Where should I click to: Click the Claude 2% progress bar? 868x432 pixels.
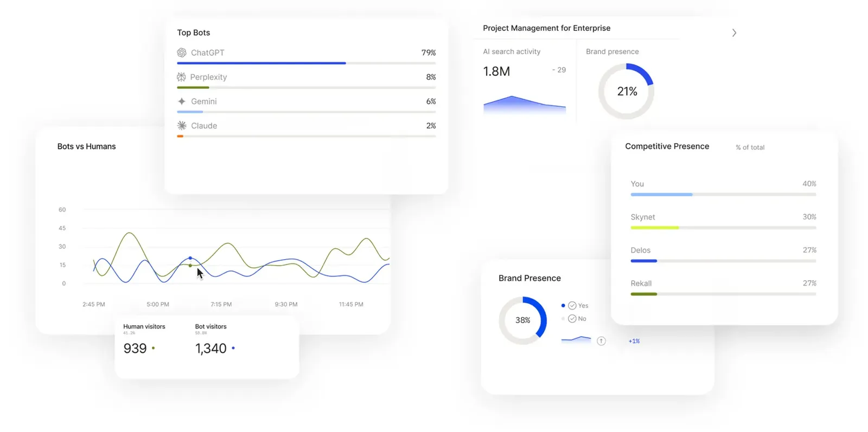point(306,137)
